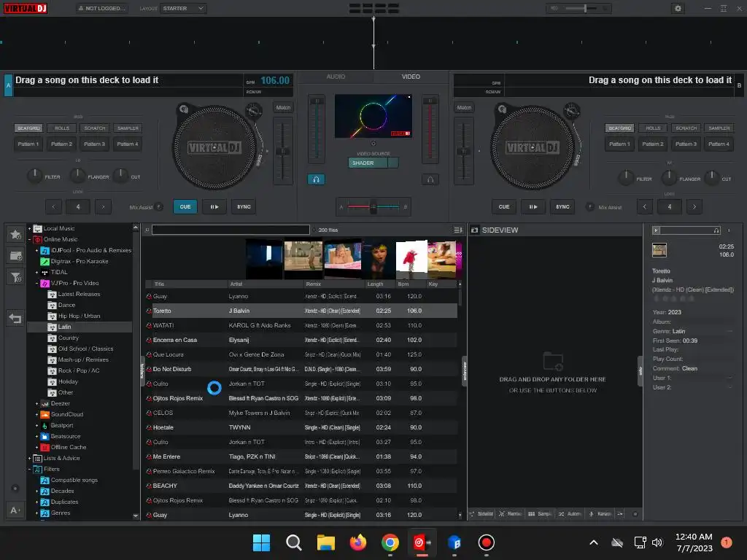Open Firefox from the Windows taskbar

pos(357,542)
